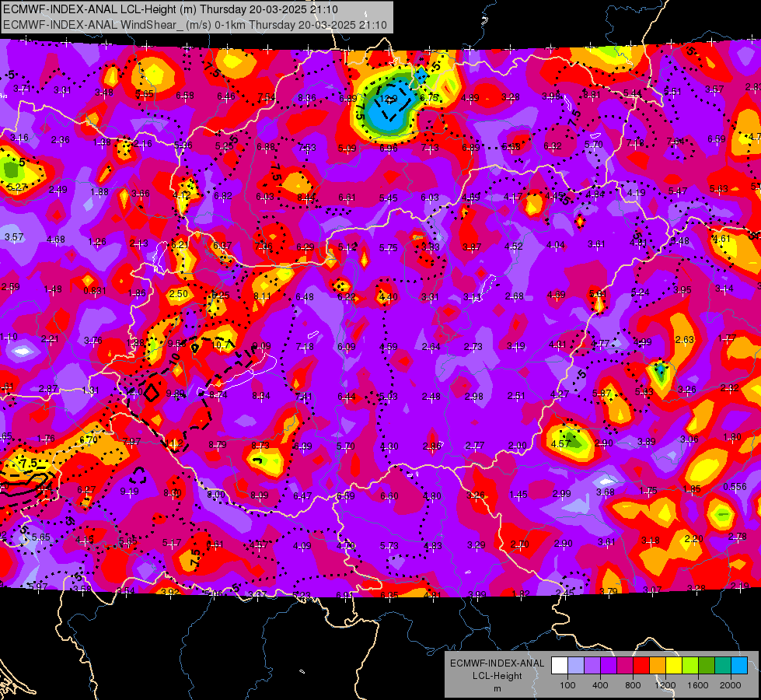Click the white legend swatch below 100
761x700 pixels.
[x=560, y=666]
